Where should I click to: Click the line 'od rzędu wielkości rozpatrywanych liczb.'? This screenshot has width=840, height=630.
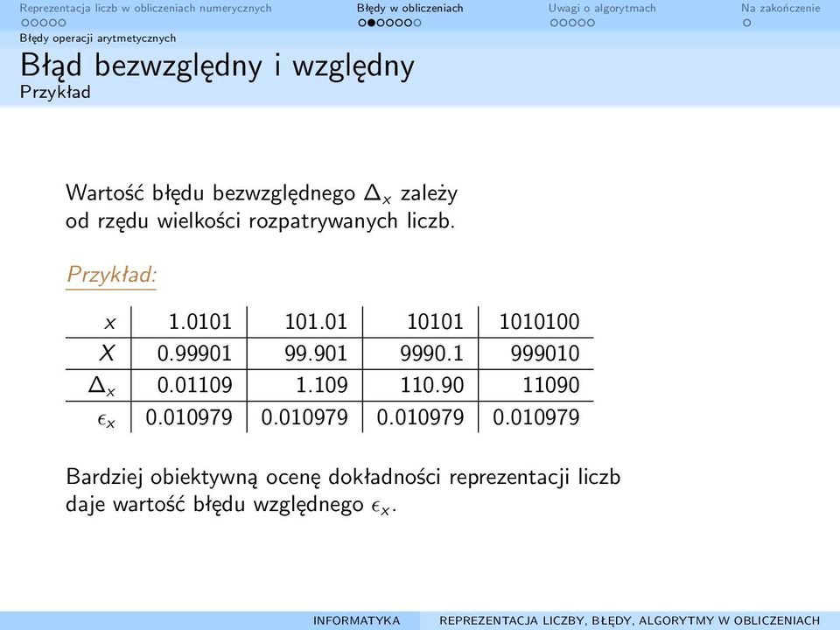tap(261, 221)
